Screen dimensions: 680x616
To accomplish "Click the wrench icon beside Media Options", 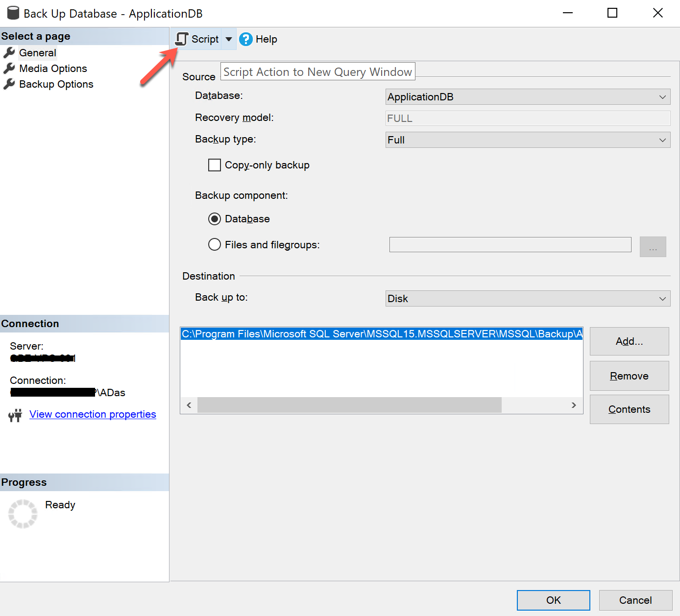I will coord(9,68).
